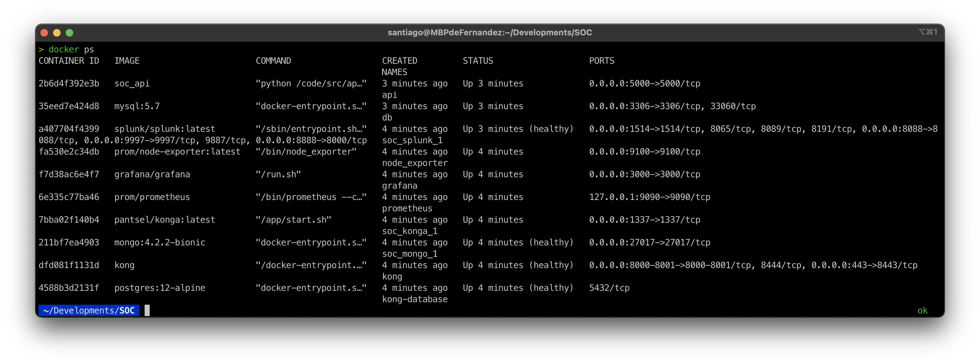This screenshot has height=364, width=980.
Task: Click the yellow minimize window button
Action: (57, 33)
